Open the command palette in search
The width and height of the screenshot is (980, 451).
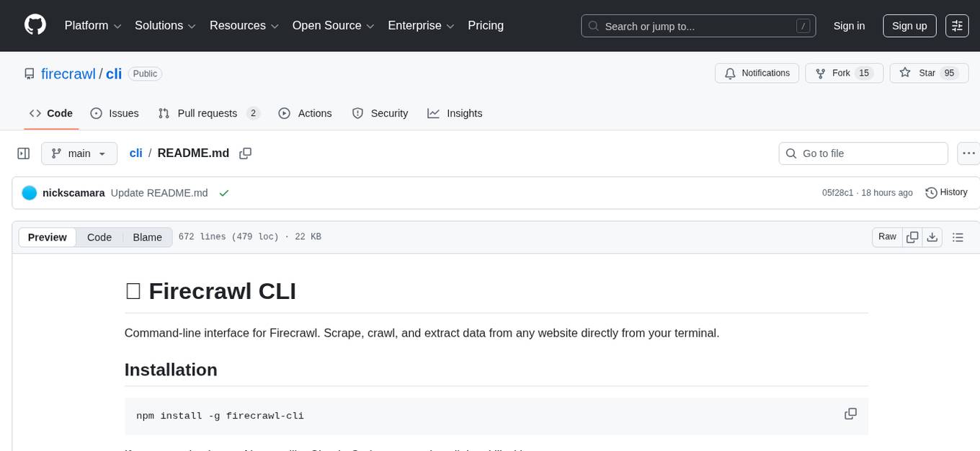pos(803,25)
